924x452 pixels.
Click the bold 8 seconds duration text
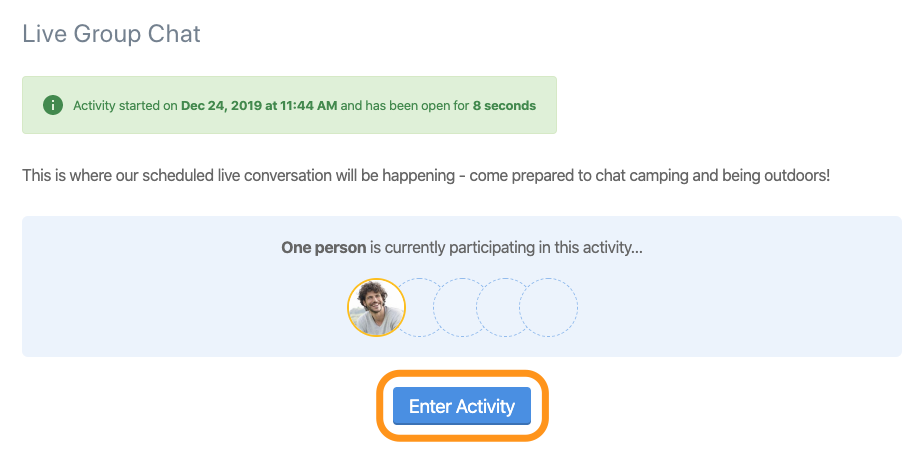[x=504, y=106]
